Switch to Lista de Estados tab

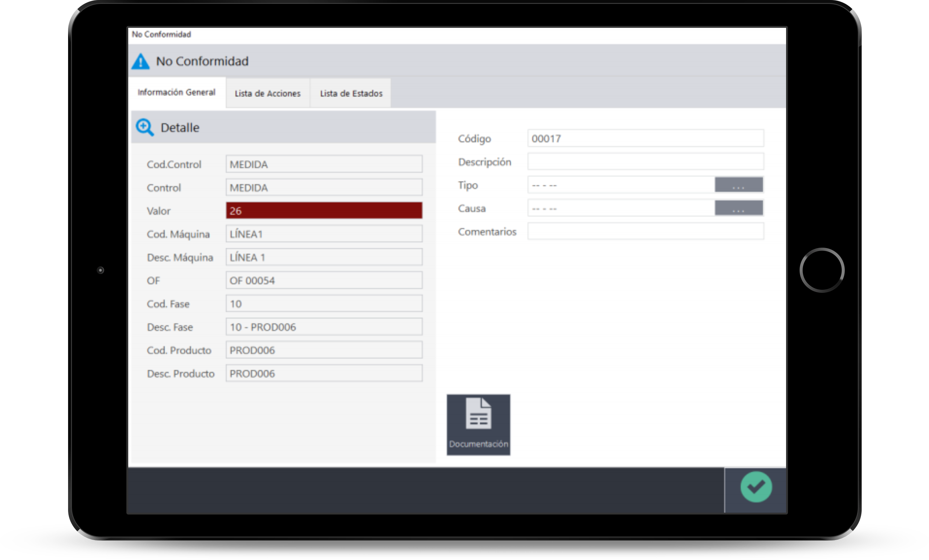(x=351, y=94)
